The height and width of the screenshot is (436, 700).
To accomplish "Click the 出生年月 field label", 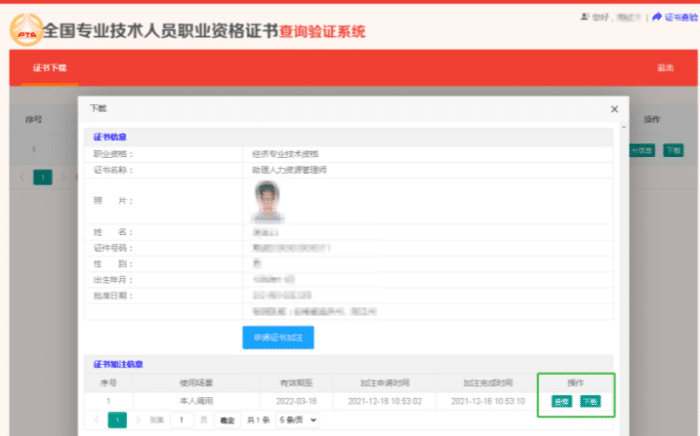I will (x=113, y=280).
